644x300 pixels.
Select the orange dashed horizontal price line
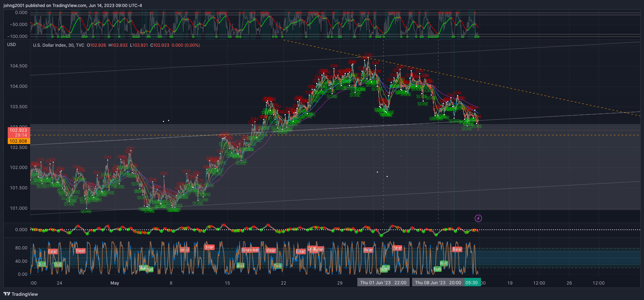tap(335, 135)
